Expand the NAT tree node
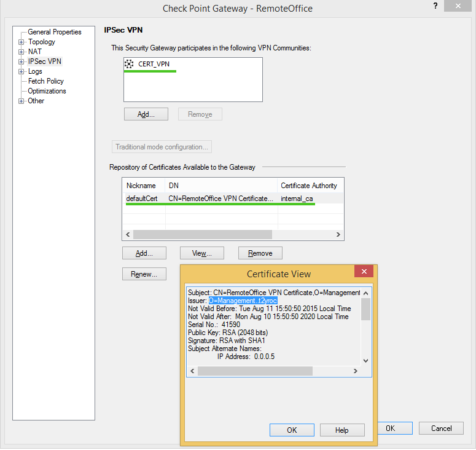 pos(21,52)
